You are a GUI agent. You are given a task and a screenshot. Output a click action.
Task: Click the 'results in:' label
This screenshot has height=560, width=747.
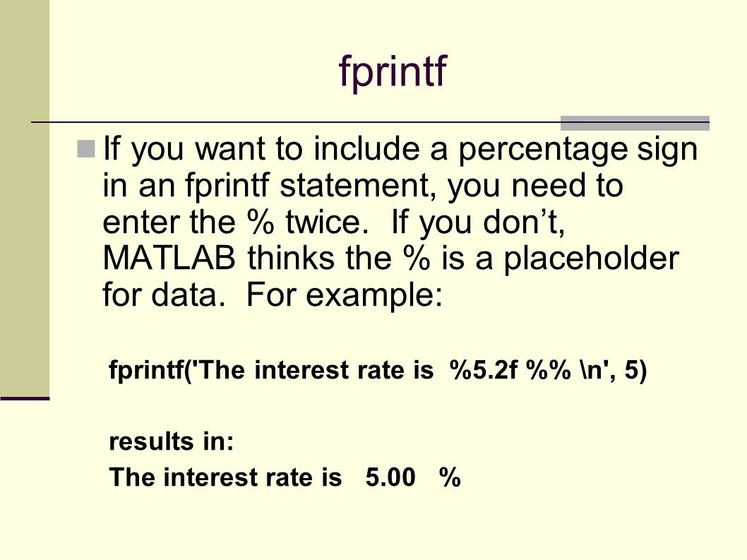(x=172, y=441)
